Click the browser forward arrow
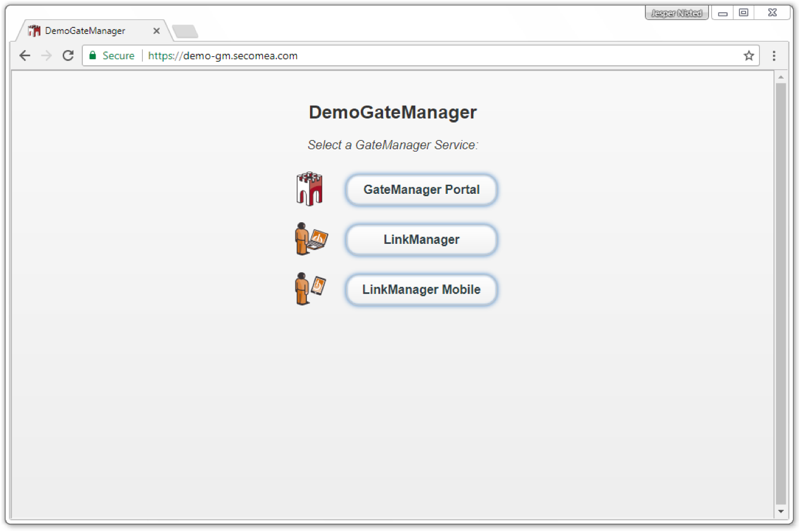Screen dimensions: 799x532 (x=47, y=56)
